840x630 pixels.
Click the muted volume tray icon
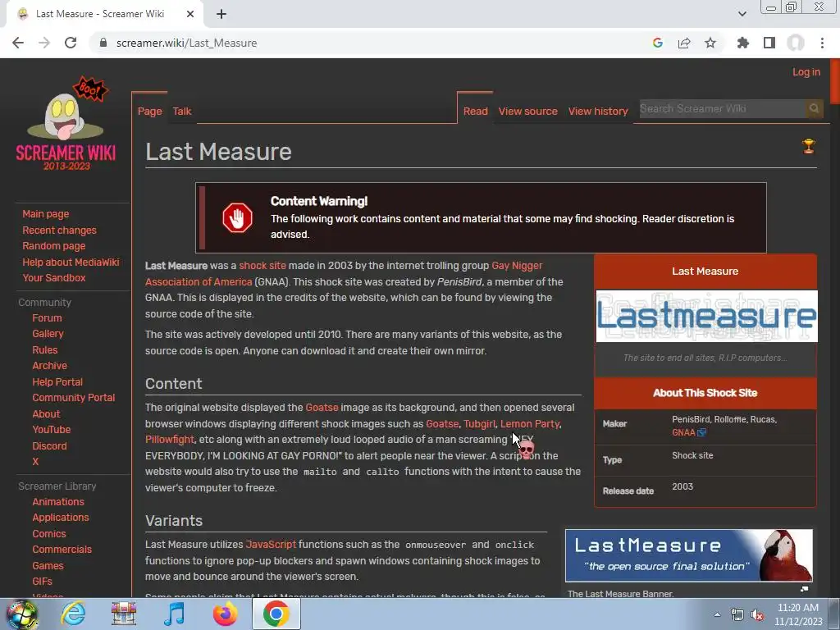[757, 615]
